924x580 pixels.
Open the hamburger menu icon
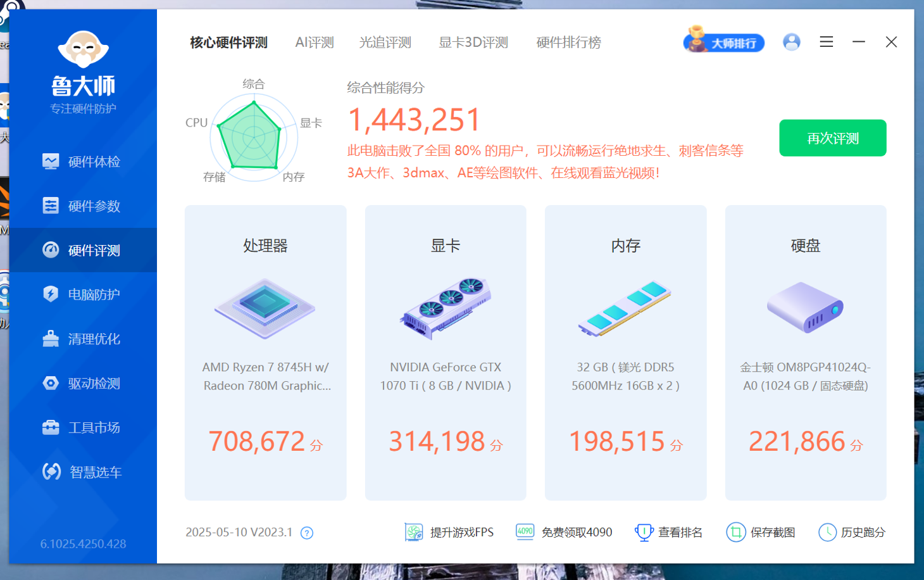point(826,42)
